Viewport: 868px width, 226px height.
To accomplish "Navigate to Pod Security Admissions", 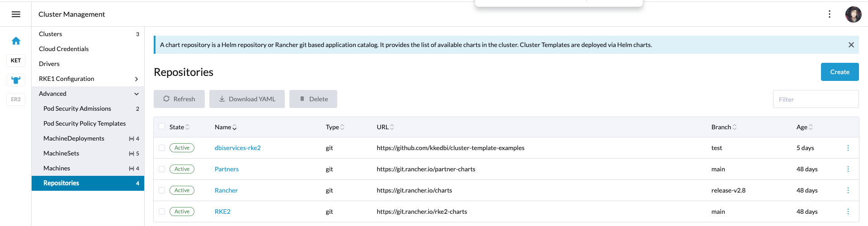I will pyautogui.click(x=77, y=108).
